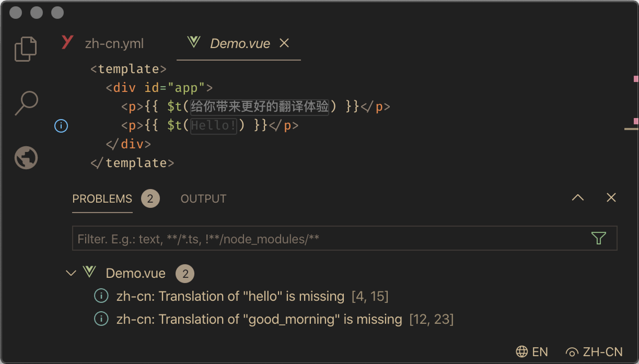Viewport: 639px width, 364px height.
Task: Open the Search view in the activity bar
Action: pyautogui.click(x=26, y=103)
